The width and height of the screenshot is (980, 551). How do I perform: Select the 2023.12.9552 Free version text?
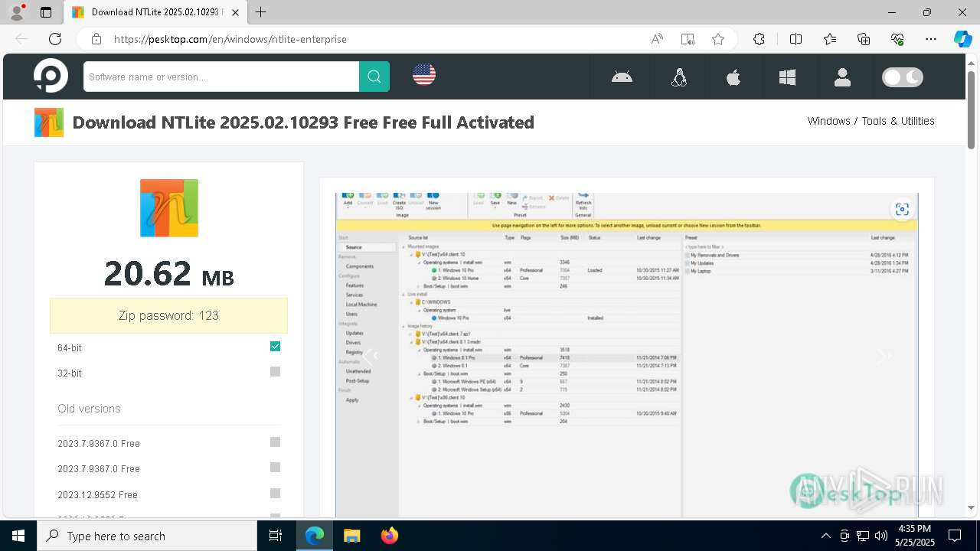pos(97,495)
